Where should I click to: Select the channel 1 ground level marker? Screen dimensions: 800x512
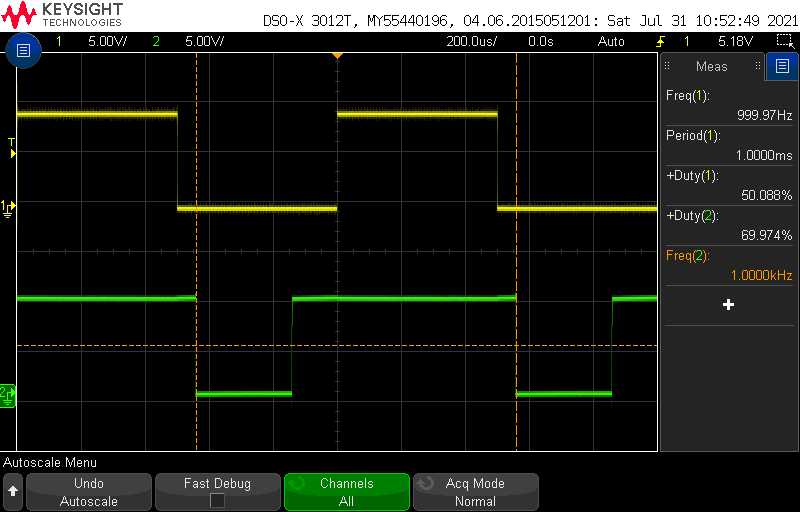click(x=8, y=207)
